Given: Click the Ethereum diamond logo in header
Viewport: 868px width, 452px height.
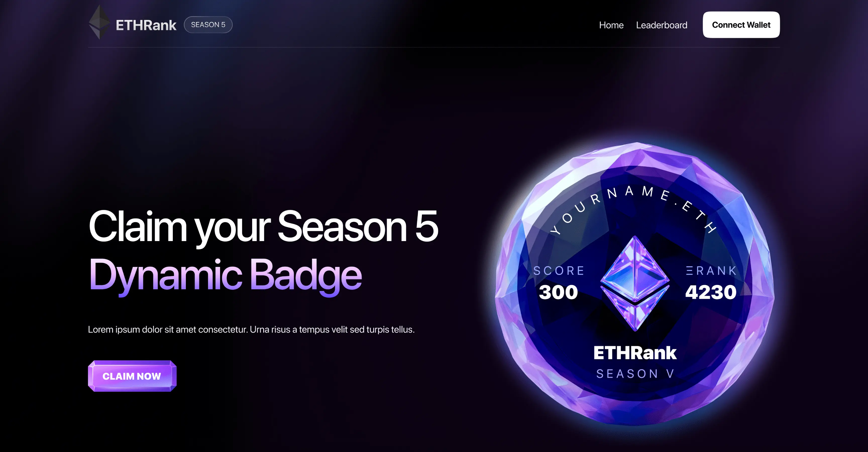Looking at the screenshot, I should [99, 22].
